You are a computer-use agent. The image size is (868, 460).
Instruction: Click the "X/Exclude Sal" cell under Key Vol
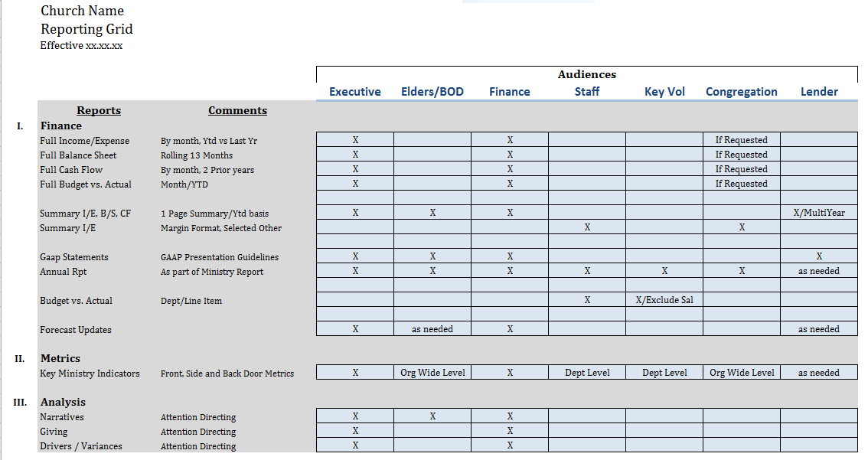[664, 300]
